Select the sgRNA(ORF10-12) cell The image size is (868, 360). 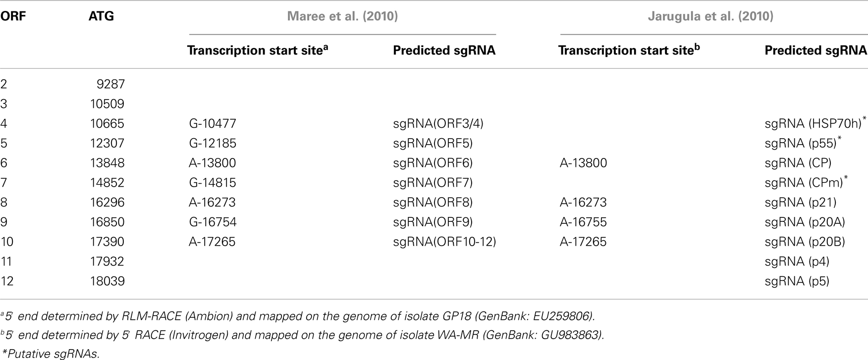(444, 242)
